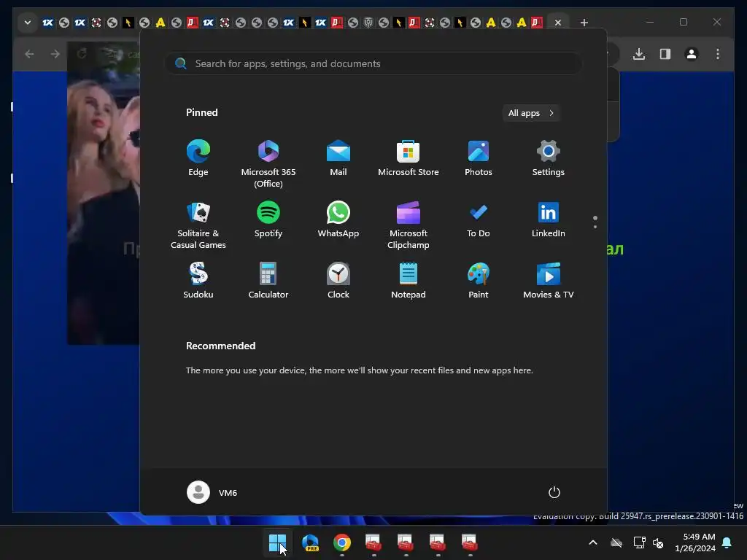747x560 pixels.
Task: Launch the Photos app
Action: click(x=479, y=158)
